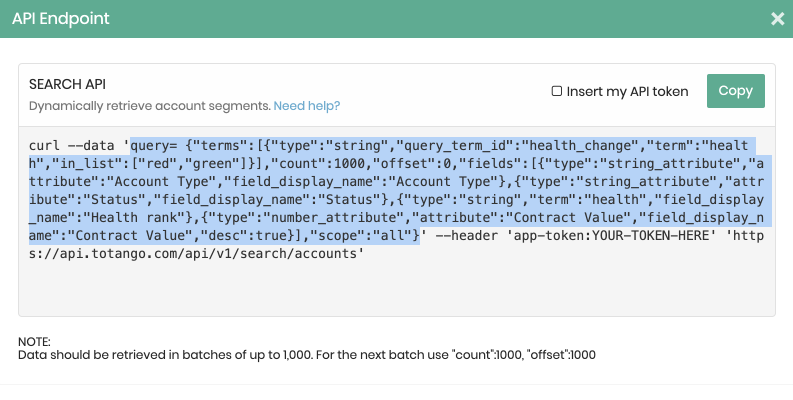Screen dimensions: 793x400
Task: Open the Need help? link
Action: pyautogui.click(x=307, y=106)
